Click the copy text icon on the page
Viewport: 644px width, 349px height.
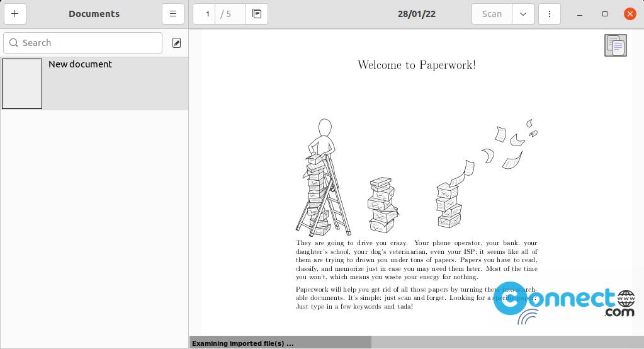[x=615, y=45]
